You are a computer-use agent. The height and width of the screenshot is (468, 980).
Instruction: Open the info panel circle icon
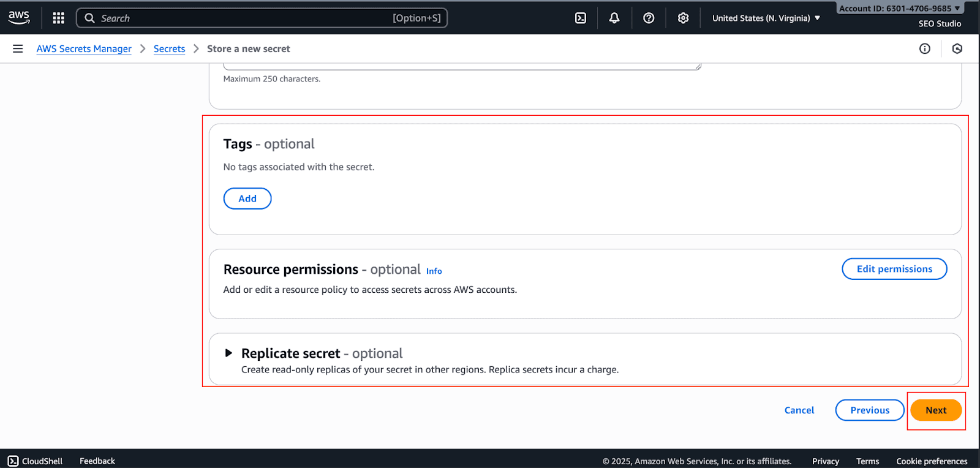click(925, 48)
